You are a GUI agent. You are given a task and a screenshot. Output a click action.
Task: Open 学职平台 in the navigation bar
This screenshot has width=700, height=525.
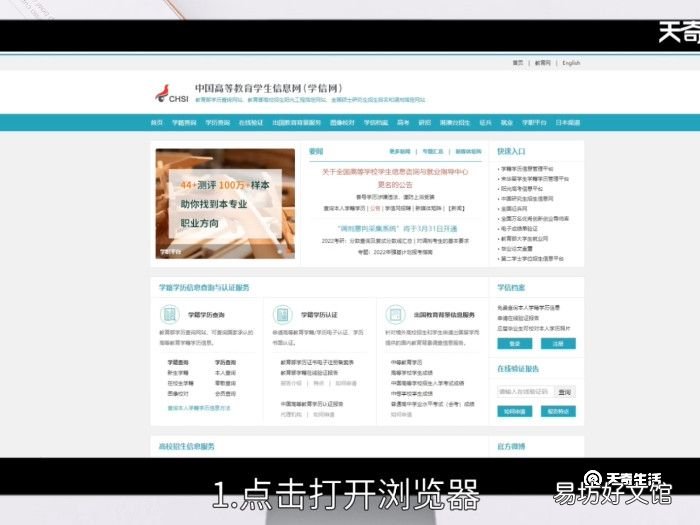point(534,123)
